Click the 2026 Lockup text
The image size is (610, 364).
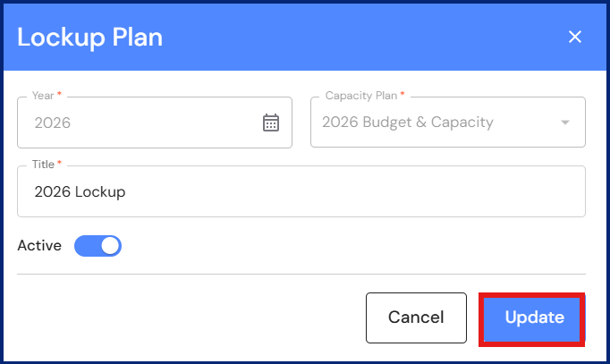[x=80, y=191]
